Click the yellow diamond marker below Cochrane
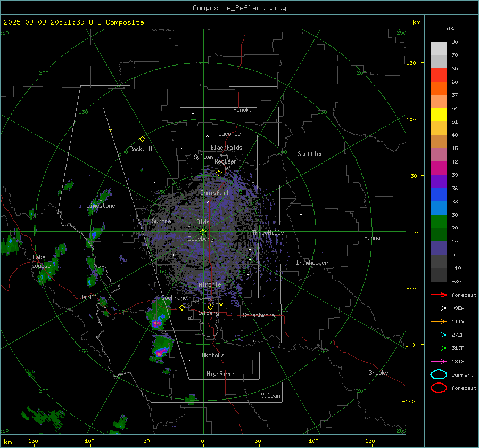 183,307
